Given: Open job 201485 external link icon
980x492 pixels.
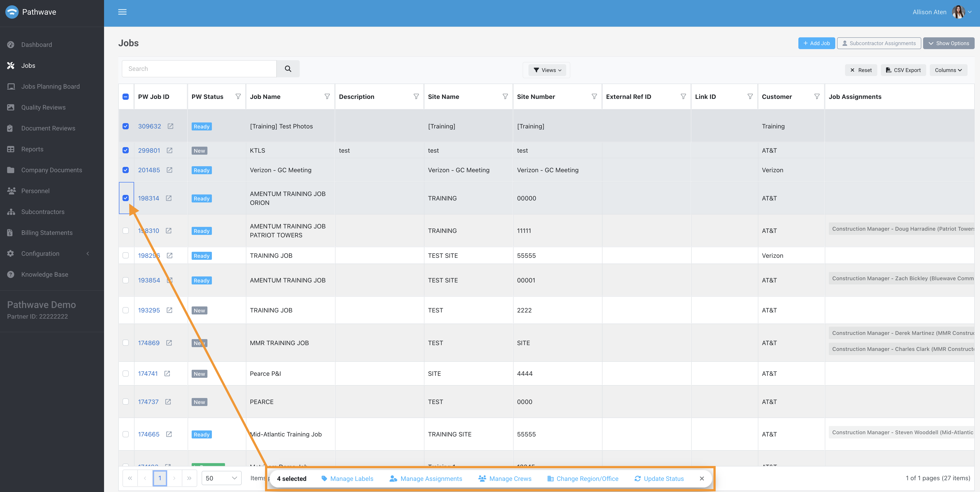Looking at the screenshot, I should (x=170, y=170).
